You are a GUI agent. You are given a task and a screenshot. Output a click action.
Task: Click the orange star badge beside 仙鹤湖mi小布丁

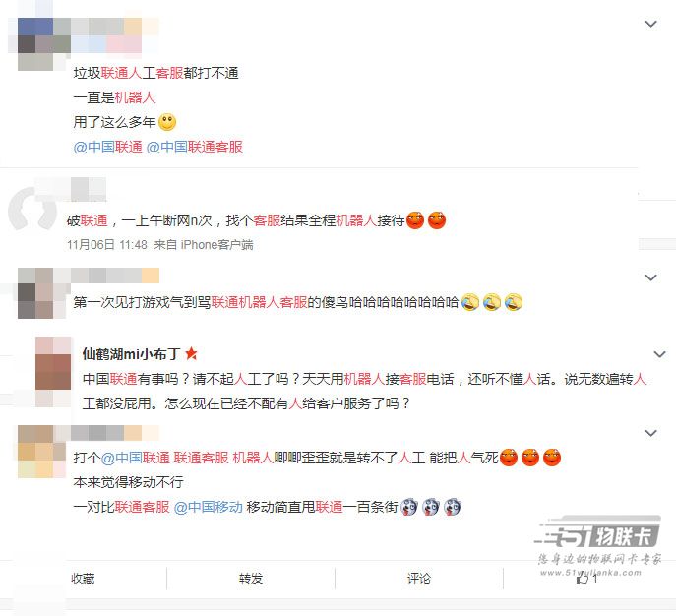191,354
